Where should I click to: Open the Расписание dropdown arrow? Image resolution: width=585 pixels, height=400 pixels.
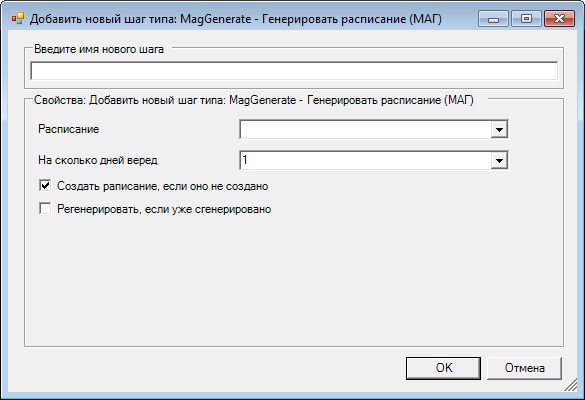click(x=499, y=129)
